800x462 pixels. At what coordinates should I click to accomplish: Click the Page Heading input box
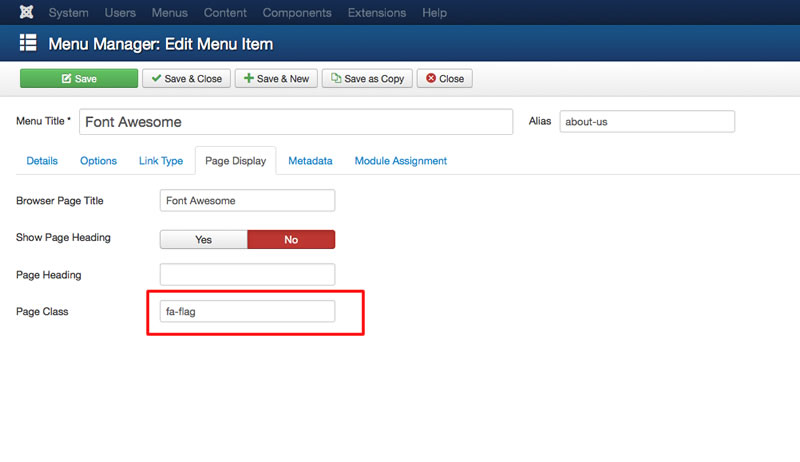(247, 275)
